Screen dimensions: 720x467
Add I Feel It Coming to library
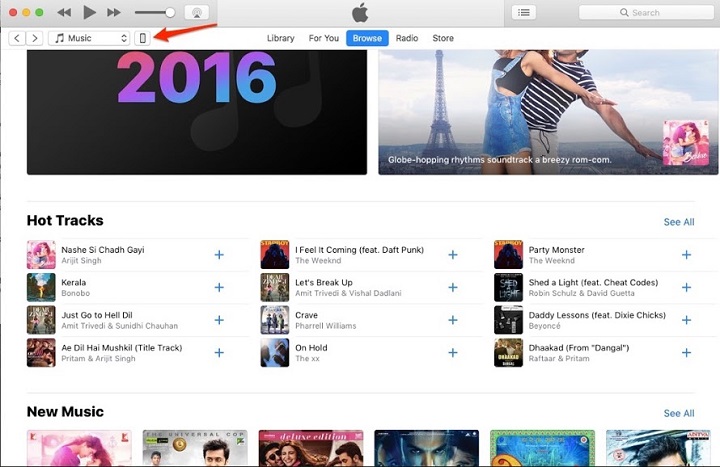click(453, 255)
